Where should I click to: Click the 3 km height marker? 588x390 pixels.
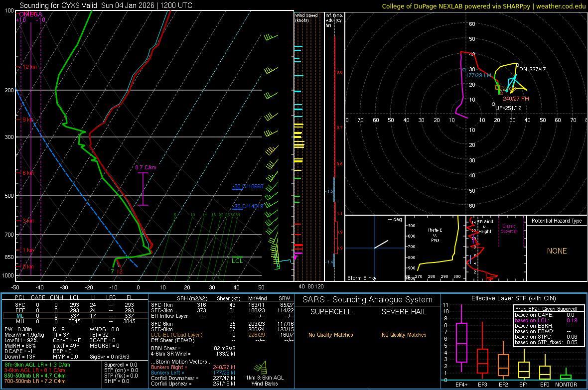pos(28,221)
